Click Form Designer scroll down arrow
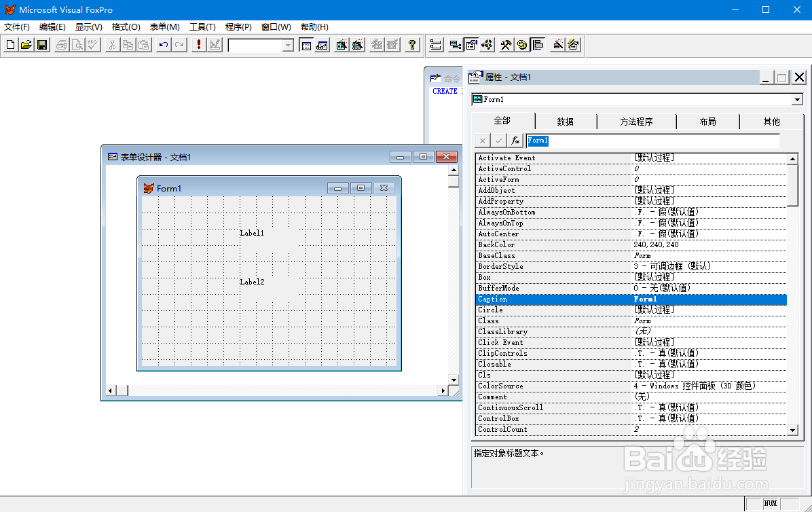The image size is (812, 512). coord(454,380)
